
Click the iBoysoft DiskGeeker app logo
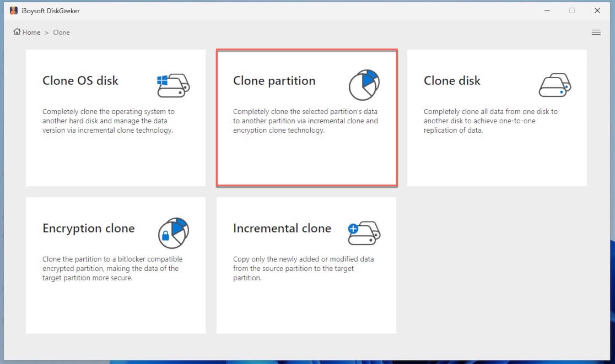coord(14,10)
